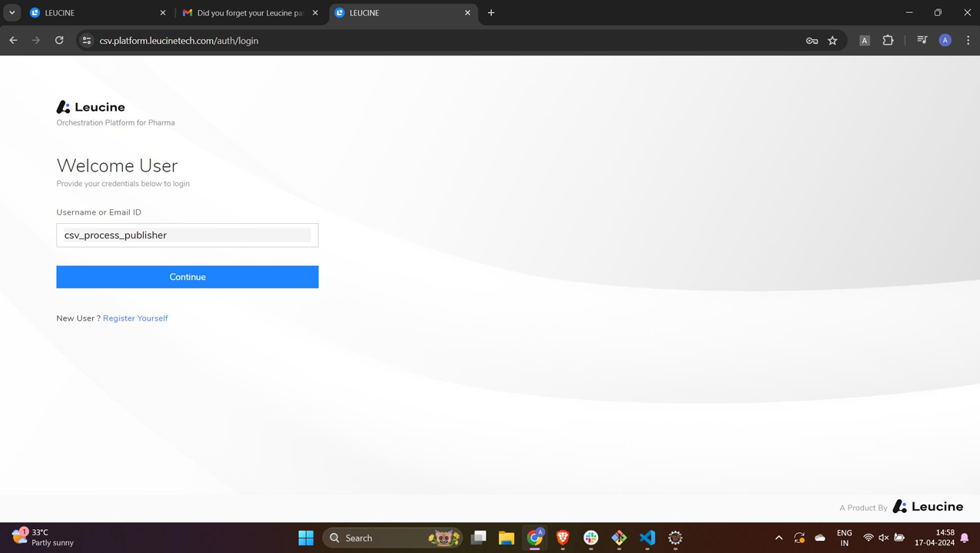The image size is (980, 553).
Task: Open the Chrome profile avatar
Action: click(x=945, y=41)
